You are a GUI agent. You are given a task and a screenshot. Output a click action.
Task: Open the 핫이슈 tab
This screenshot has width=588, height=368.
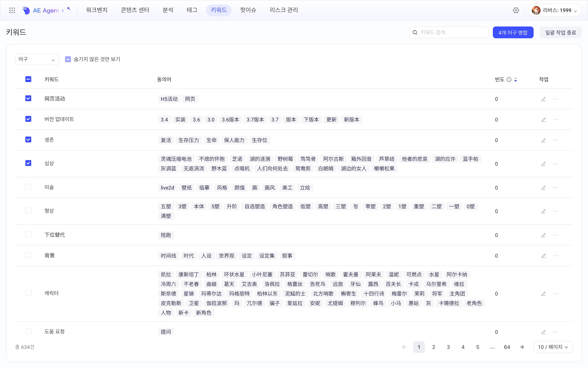point(248,10)
